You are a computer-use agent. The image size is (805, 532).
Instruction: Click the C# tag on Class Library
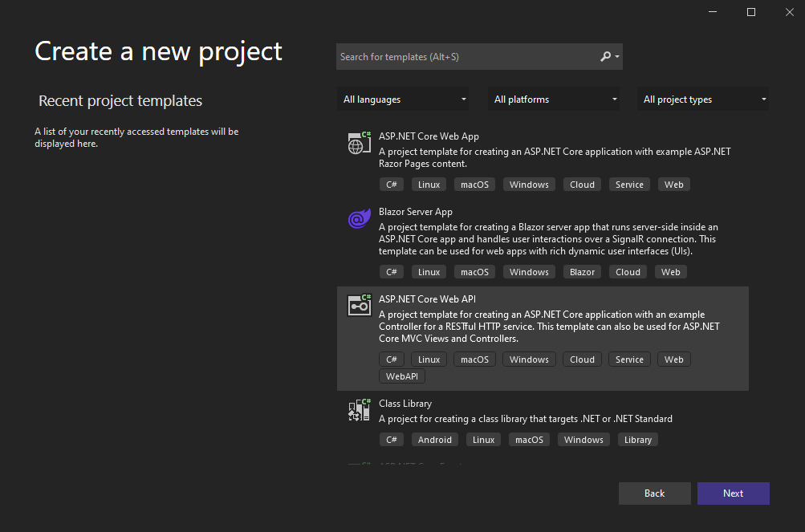391,440
